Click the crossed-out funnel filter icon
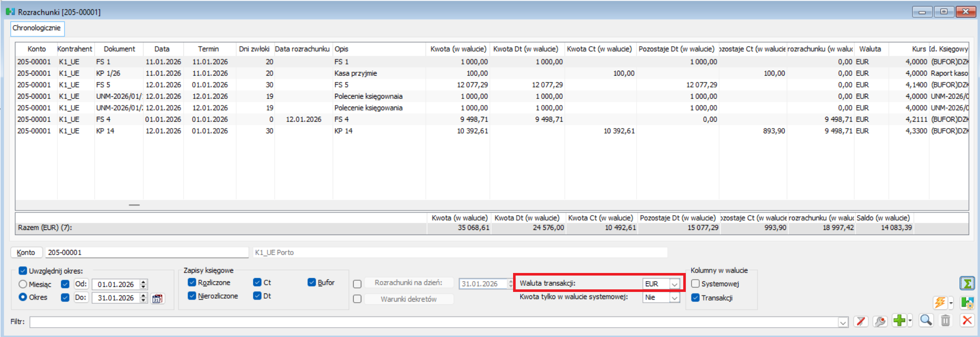 click(x=861, y=321)
